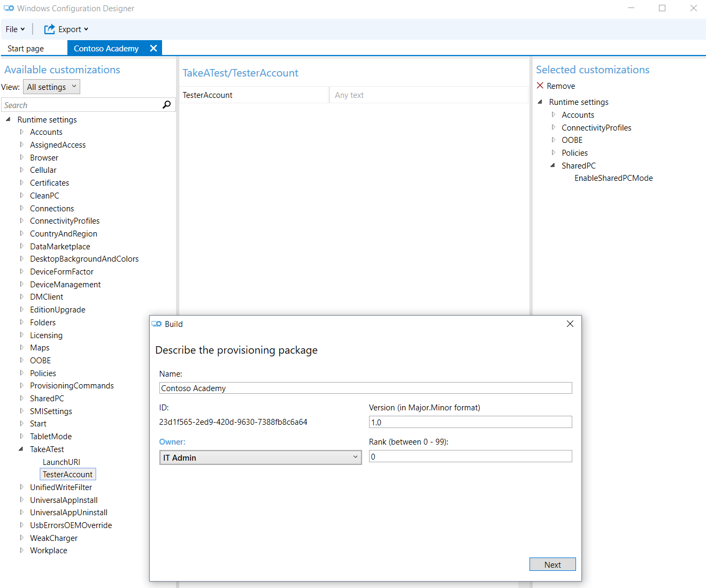This screenshot has height=588, width=706.
Task: Select DeviceFormFactor tree item
Action: pyautogui.click(x=62, y=272)
